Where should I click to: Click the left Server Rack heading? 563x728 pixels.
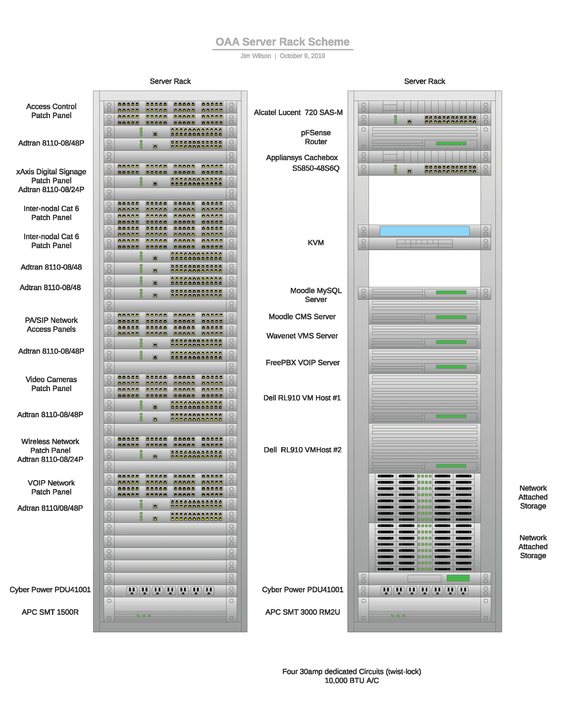tap(170, 81)
